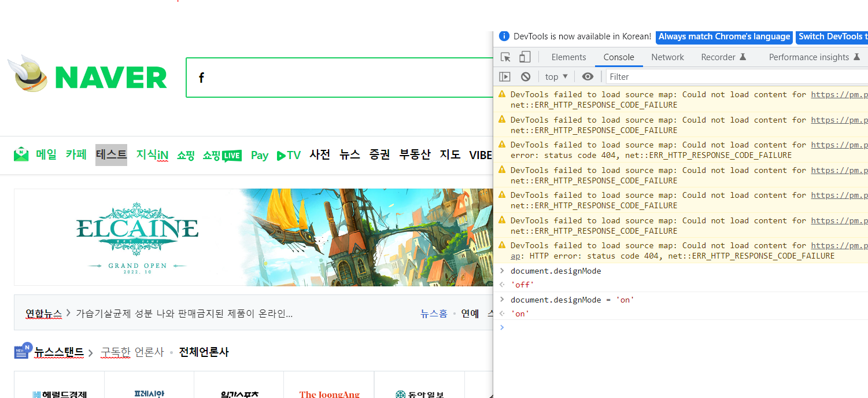Go to the 카페 link

click(76, 154)
